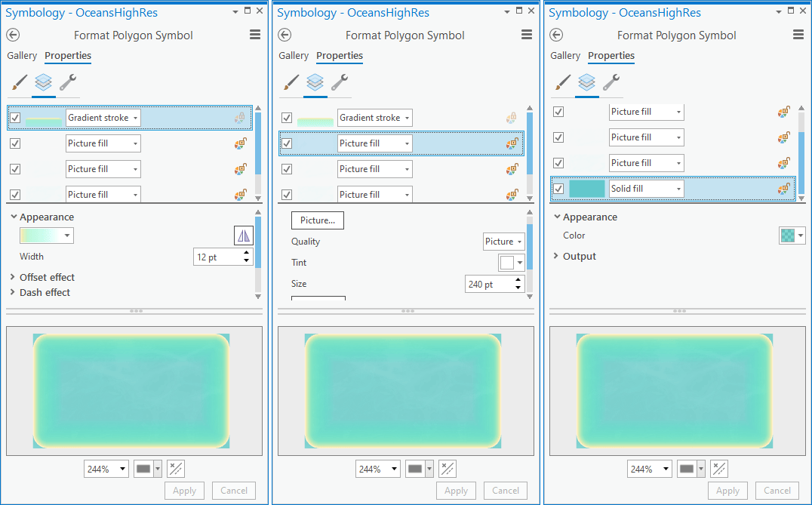Open the gradient color scheme dropdown

coord(47,236)
